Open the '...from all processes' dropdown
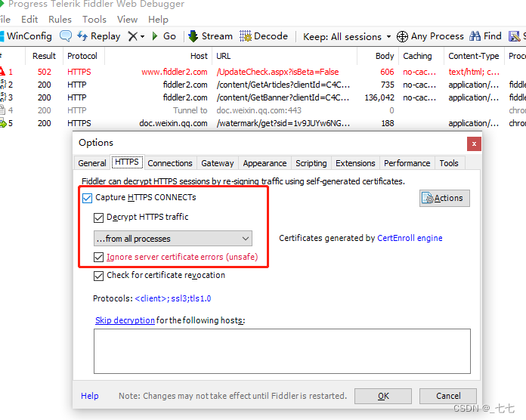 click(173, 238)
